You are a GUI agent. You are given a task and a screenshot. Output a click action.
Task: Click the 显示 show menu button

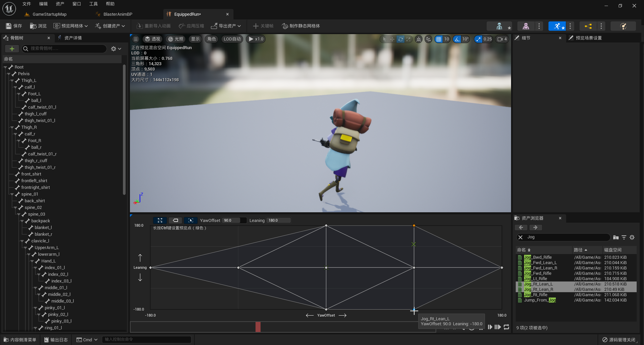click(x=195, y=39)
